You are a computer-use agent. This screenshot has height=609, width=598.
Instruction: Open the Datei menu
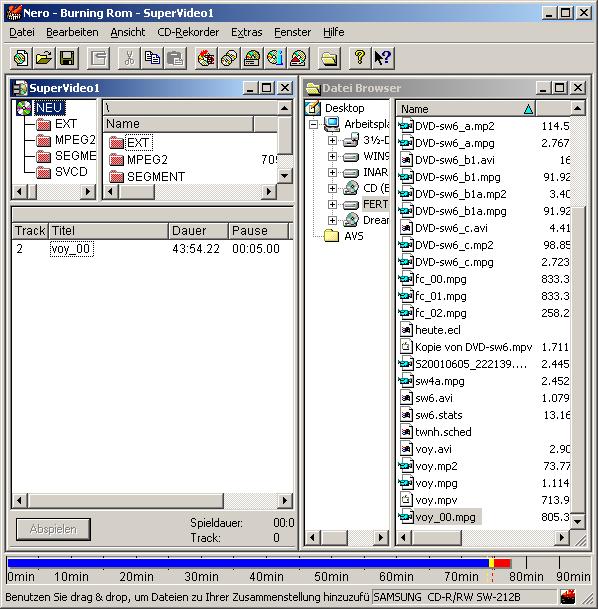(22, 32)
